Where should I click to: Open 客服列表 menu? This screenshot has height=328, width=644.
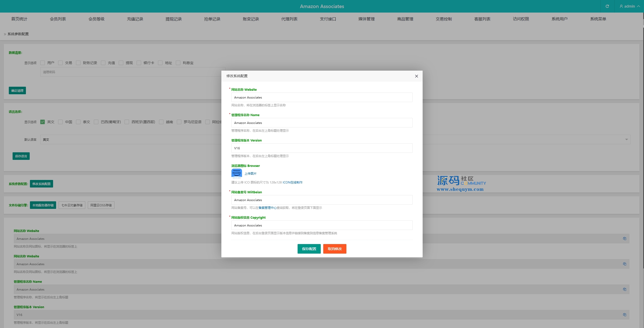482,19
